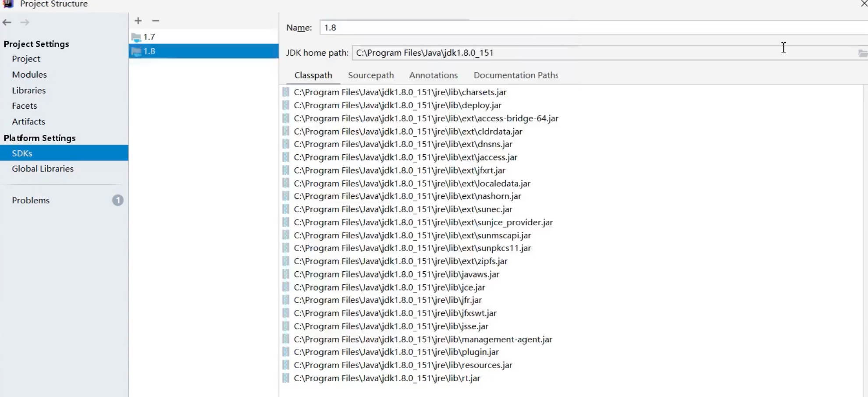The height and width of the screenshot is (397, 868).
Task: Show the Problems list
Action: (x=31, y=200)
